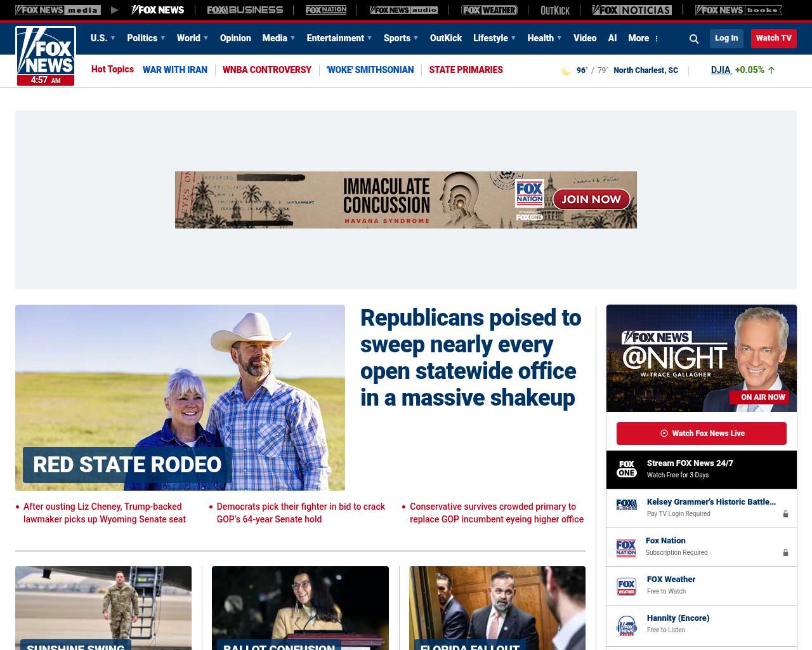Open the Conservative survives crowded primary story
Screen dimensions: 812x650
point(497,513)
